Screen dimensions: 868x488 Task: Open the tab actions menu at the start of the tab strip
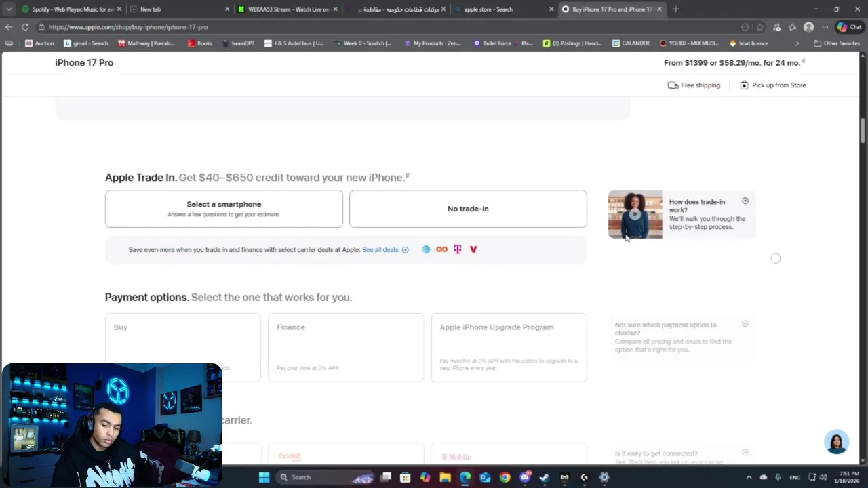pos(8,9)
